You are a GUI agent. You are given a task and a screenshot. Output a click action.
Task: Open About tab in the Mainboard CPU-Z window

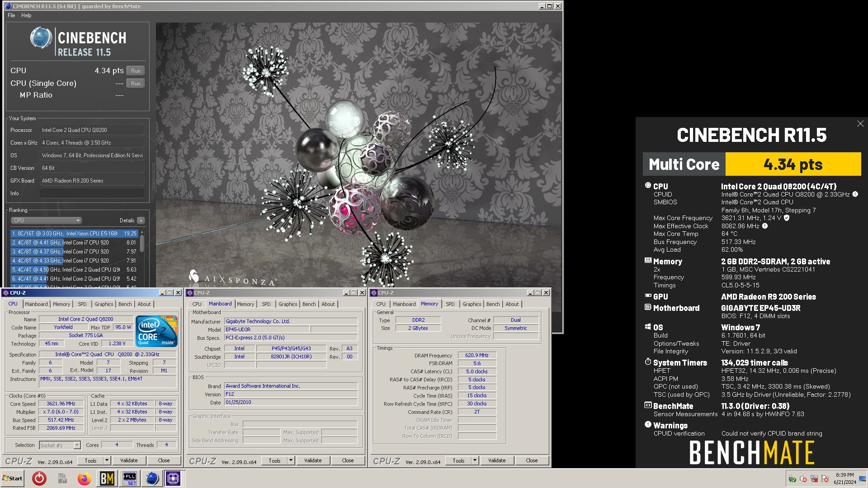click(328, 304)
